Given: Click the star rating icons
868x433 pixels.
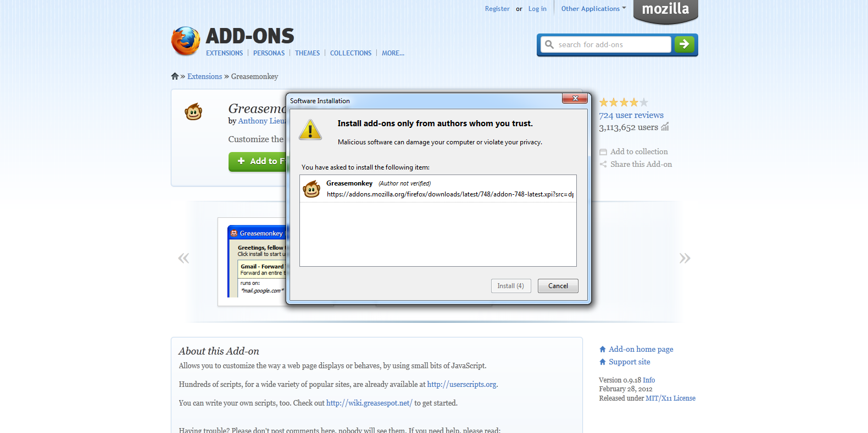Looking at the screenshot, I should (624, 102).
